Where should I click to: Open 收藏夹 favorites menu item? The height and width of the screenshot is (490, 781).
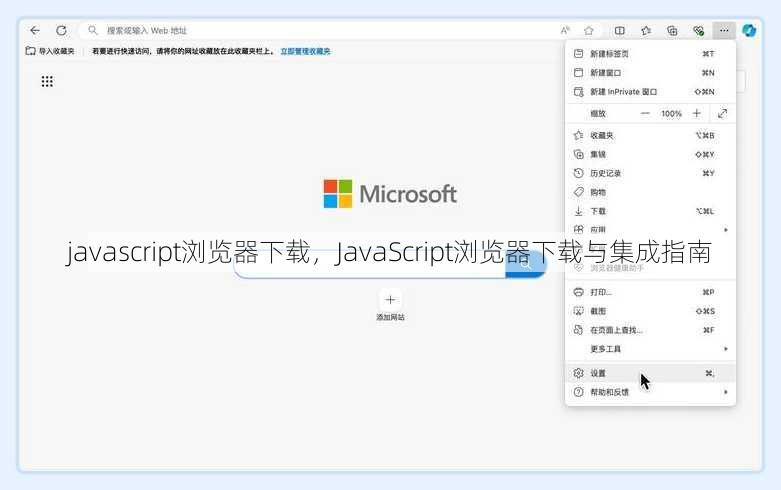pyautogui.click(x=651, y=135)
